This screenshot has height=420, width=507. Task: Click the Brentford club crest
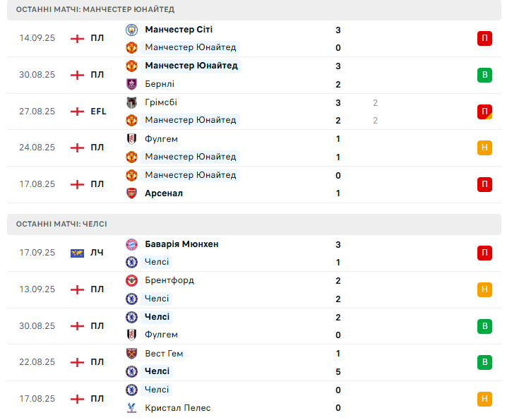tap(131, 280)
